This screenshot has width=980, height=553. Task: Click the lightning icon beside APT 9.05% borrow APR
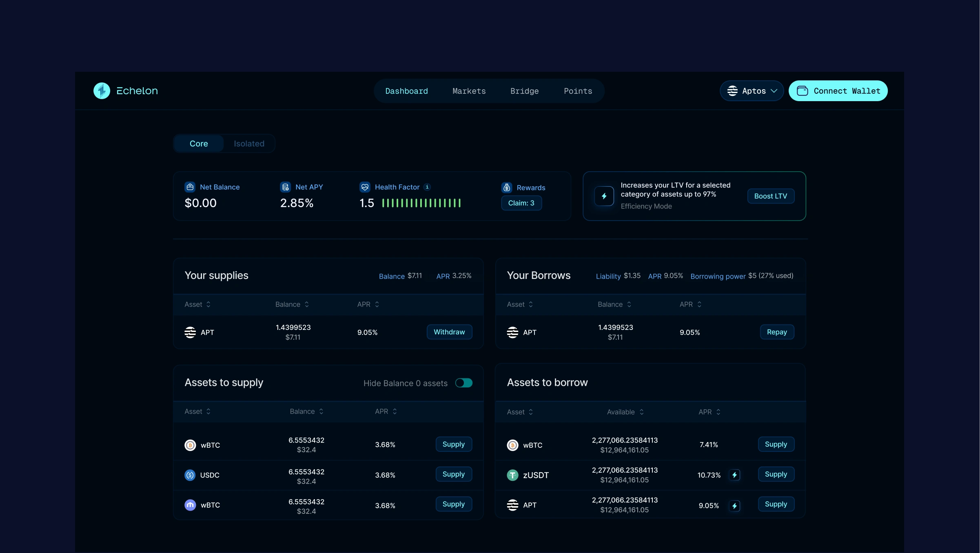click(734, 506)
